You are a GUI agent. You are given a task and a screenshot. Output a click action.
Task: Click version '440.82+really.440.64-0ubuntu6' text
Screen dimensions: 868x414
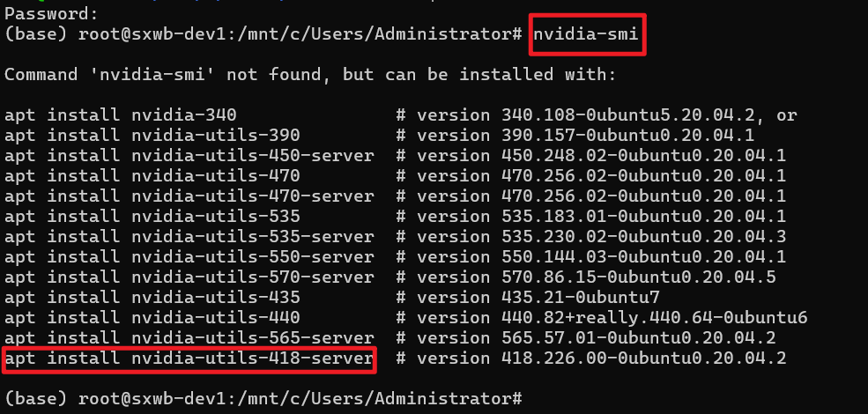click(x=655, y=318)
